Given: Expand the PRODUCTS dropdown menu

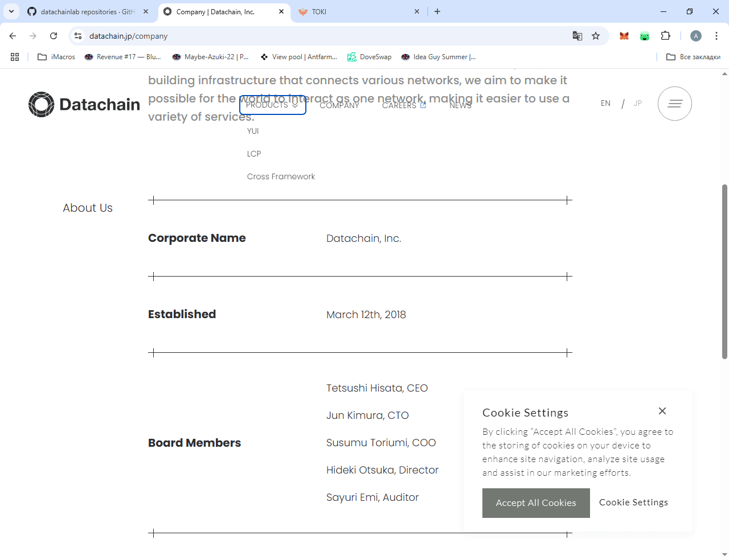Looking at the screenshot, I should 272,105.
